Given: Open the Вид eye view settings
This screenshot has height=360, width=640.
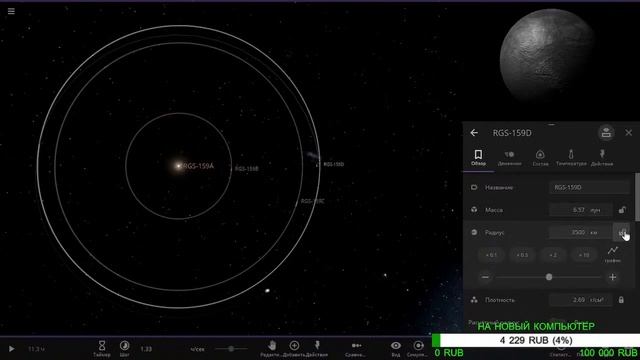Looking at the screenshot, I should 396,349.
